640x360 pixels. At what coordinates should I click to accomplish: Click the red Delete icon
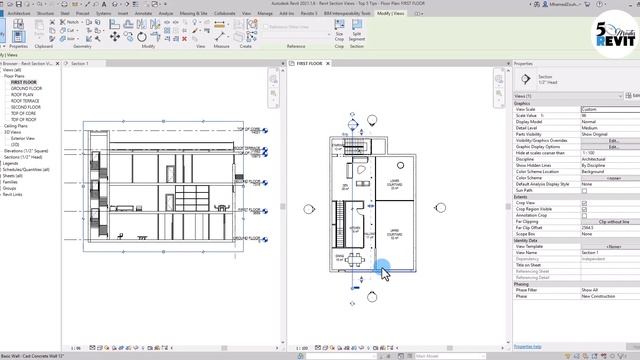[x=184, y=39]
